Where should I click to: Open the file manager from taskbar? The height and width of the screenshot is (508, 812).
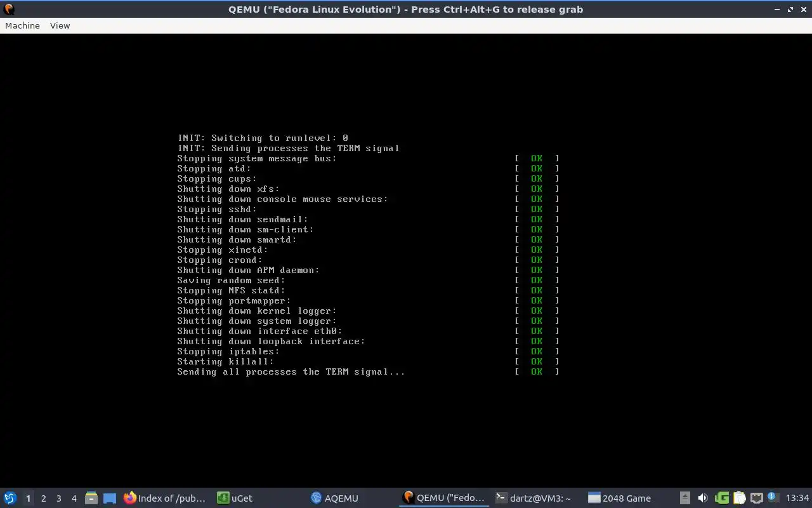coord(91,498)
